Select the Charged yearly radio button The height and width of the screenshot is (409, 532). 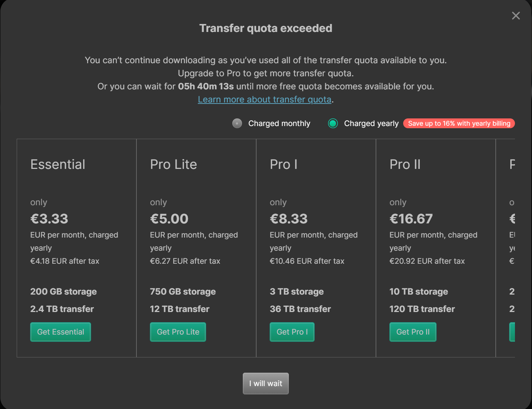(333, 123)
